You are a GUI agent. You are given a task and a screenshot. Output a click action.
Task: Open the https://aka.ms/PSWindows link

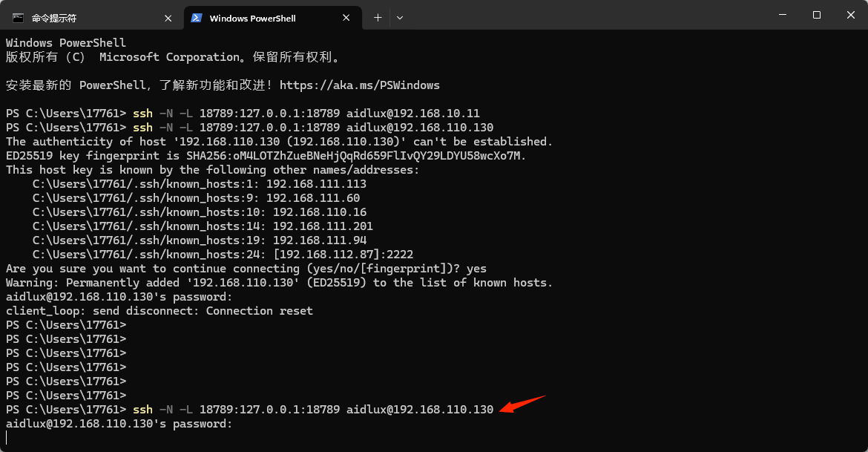point(359,85)
